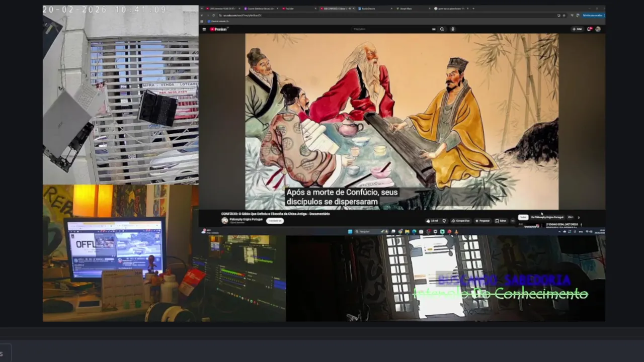Viewport: 644px width, 362px height.
Task: Switch to the YouTube browser tab
Action: [299, 9]
